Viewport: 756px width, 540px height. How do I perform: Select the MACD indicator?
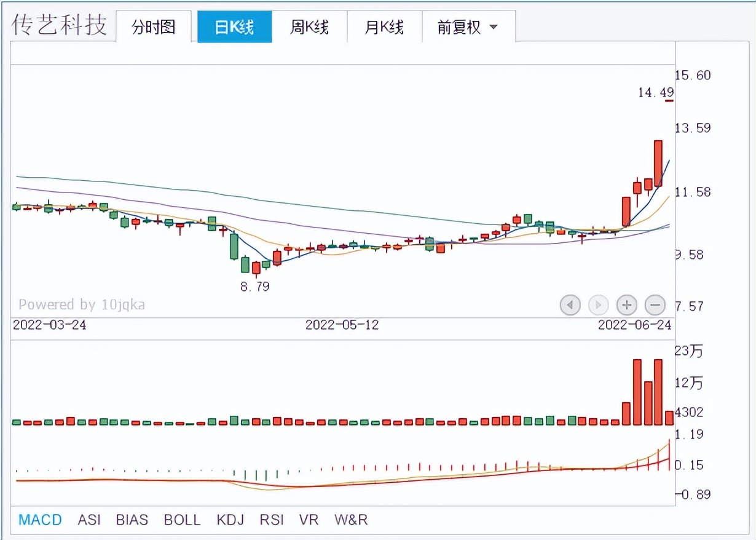(40, 520)
